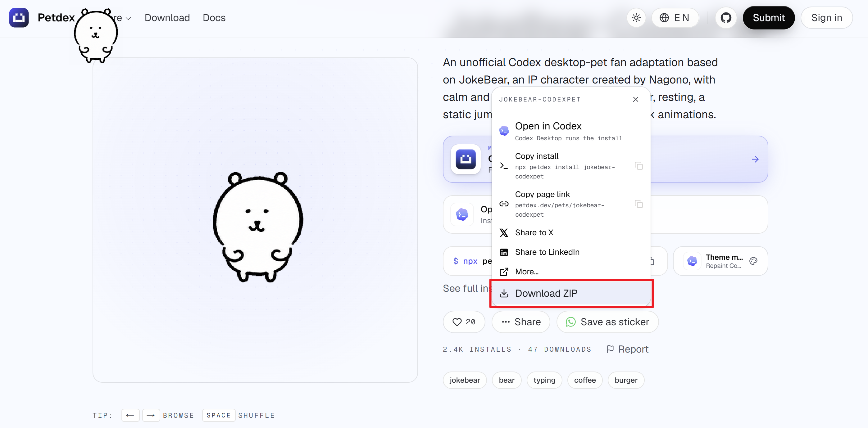Click the "47 DOWNLOADS" count text

[x=560, y=349]
